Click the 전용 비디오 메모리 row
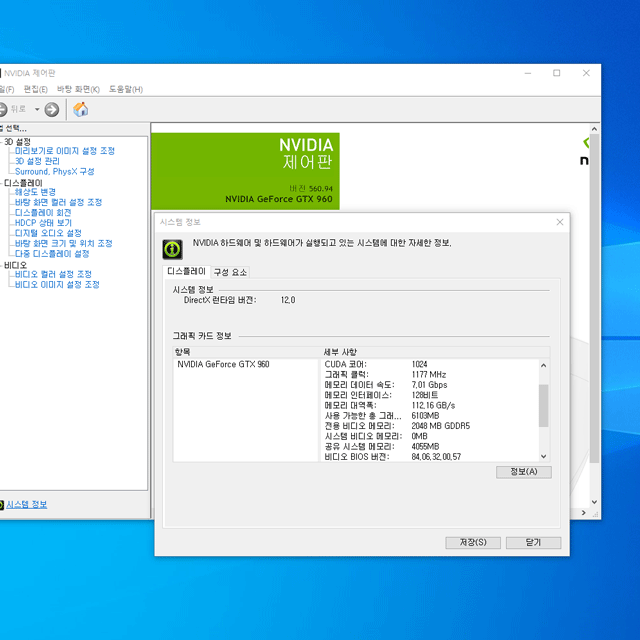This screenshot has height=640, width=640. coord(429,426)
